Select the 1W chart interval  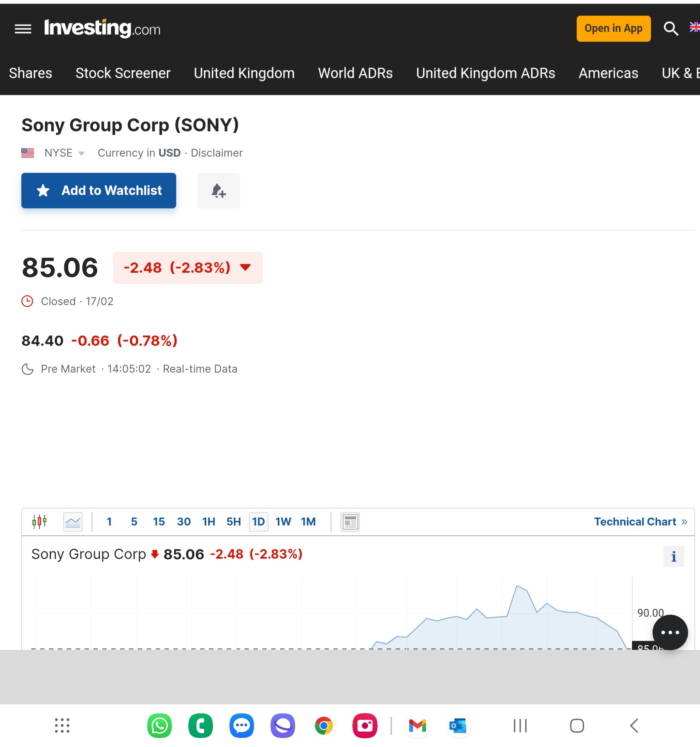click(283, 522)
